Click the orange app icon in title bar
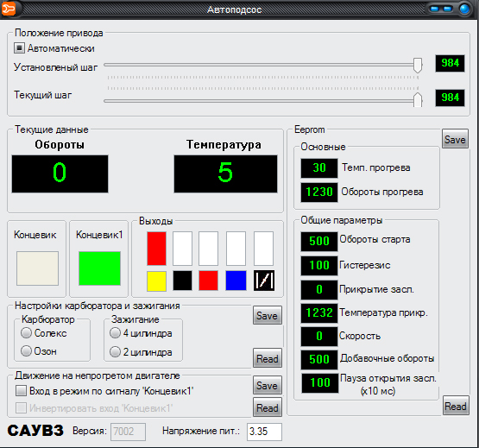The image size is (479, 448). tap(8, 9)
